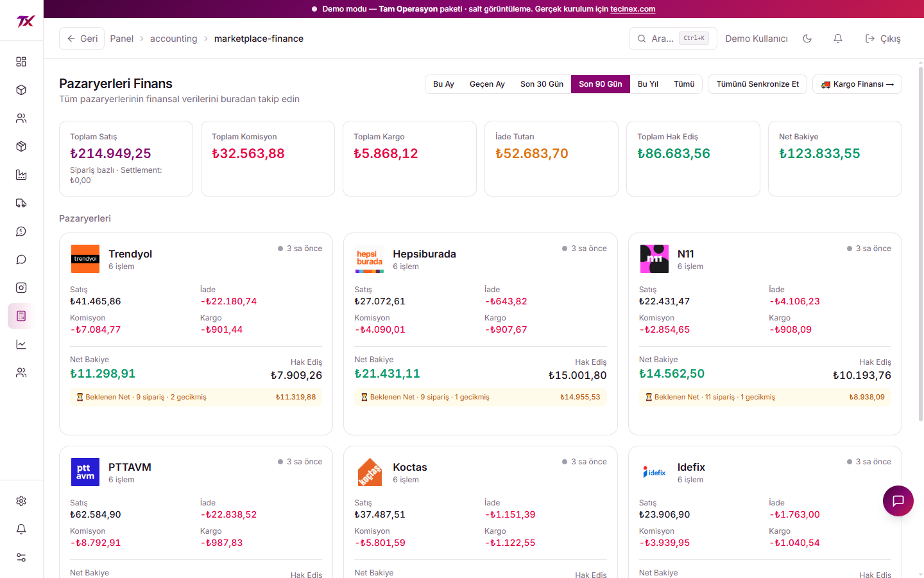Go to accounting in the breadcrumb
The width and height of the screenshot is (924, 578).
click(x=174, y=39)
